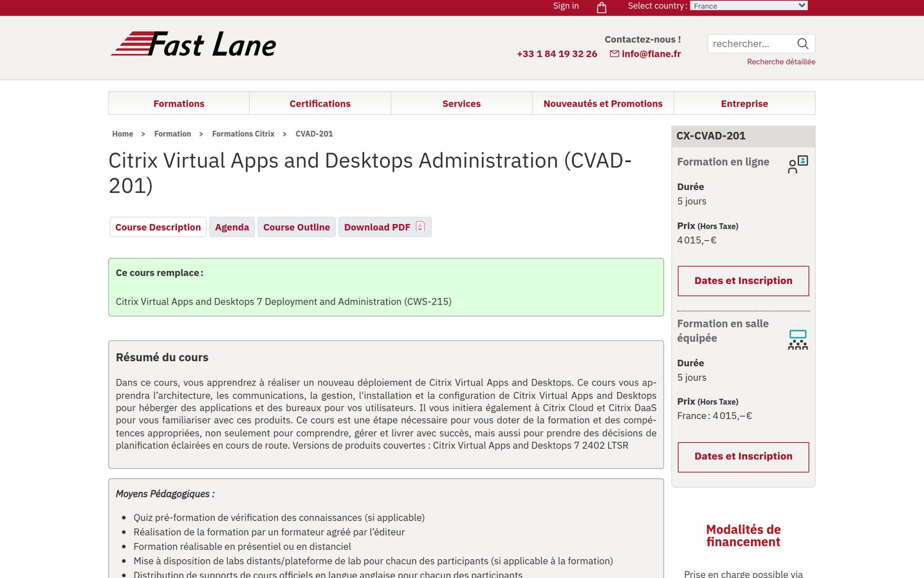Open the Formations menu
Image resolution: width=924 pixels, height=578 pixels.
tap(179, 103)
